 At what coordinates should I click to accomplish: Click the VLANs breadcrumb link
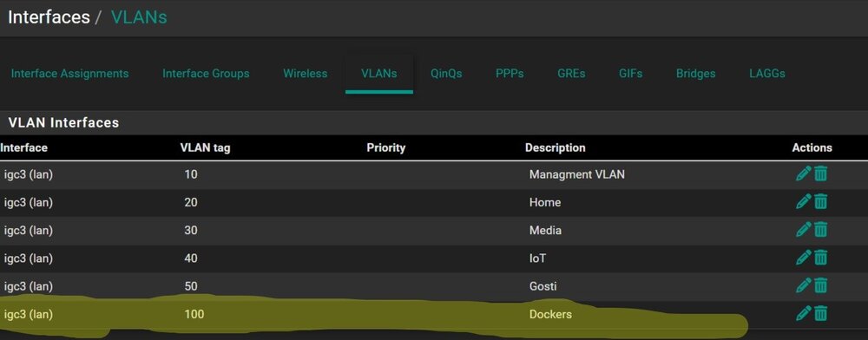pos(139,17)
